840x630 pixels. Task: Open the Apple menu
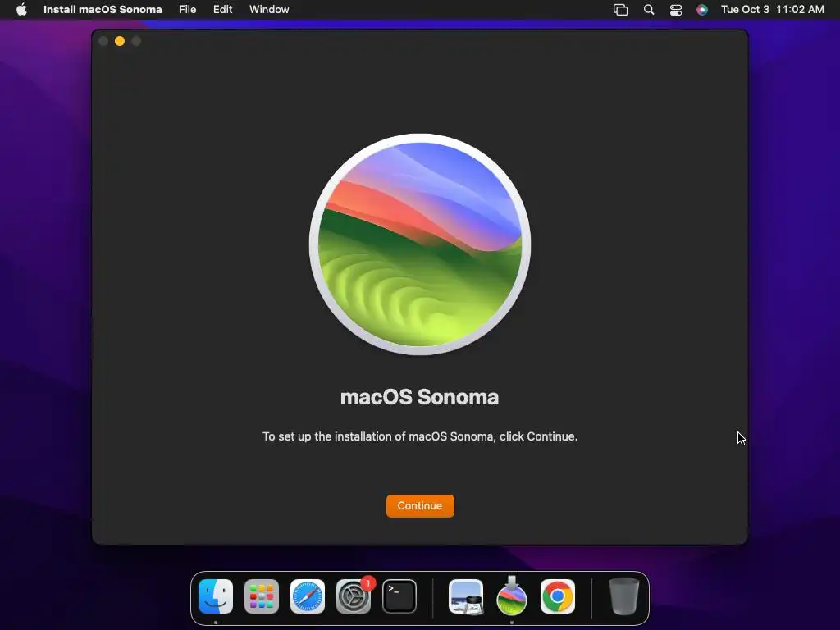pyautogui.click(x=21, y=9)
